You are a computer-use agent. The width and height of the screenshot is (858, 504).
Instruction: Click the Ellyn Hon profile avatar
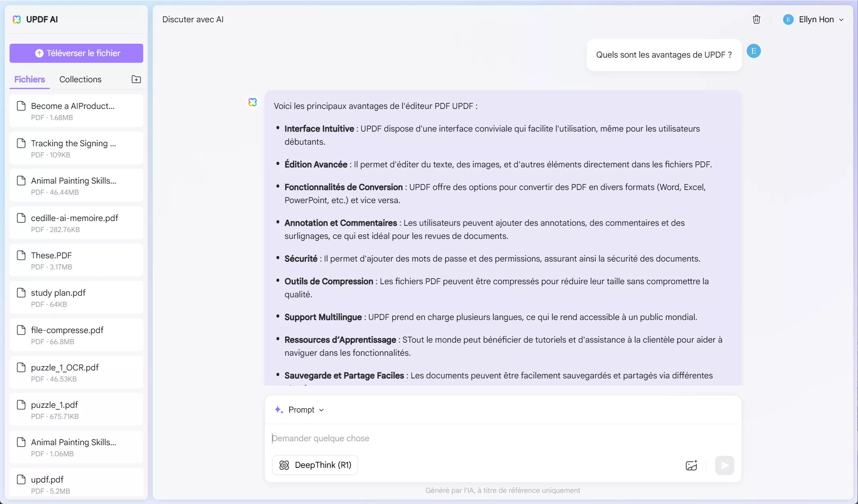pyautogui.click(x=788, y=19)
